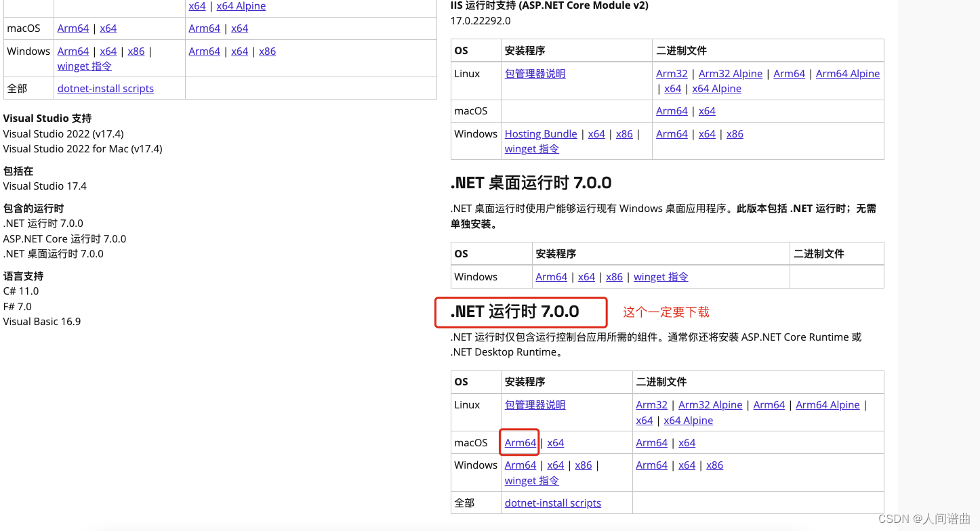The width and height of the screenshot is (980, 531).
Task: Download macOS Arm64 binary in IIS table
Action: [x=672, y=110]
